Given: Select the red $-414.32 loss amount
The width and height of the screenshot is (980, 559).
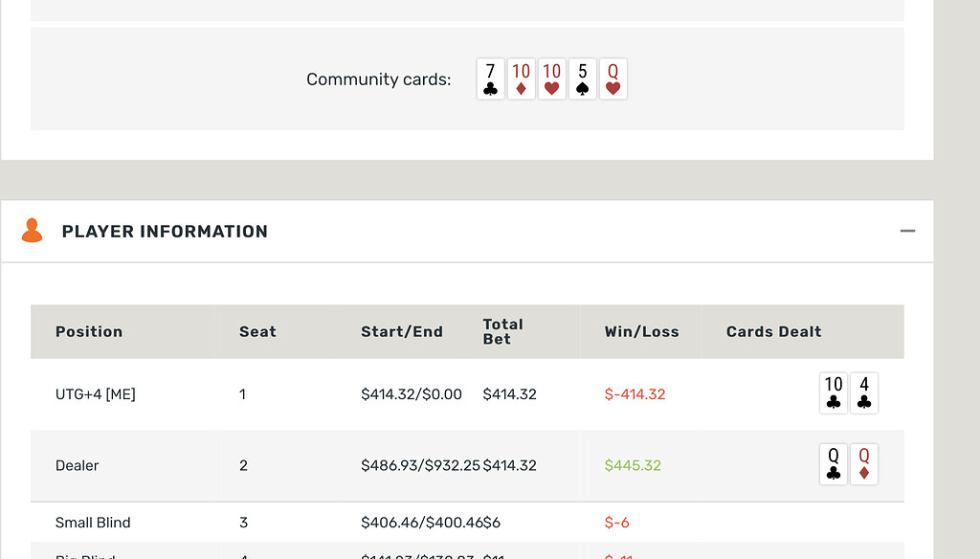Looking at the screenshot, I should pyautogui.click(x=635, y=392).
